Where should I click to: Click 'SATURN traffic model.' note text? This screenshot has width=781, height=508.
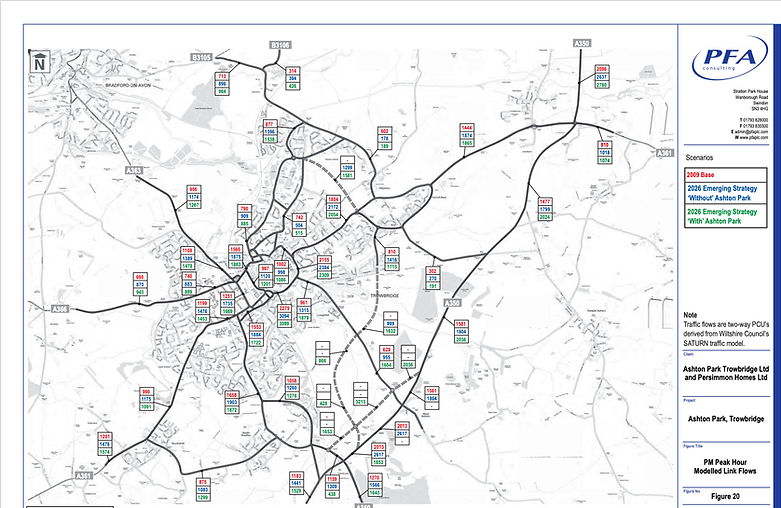click(714, 344)
